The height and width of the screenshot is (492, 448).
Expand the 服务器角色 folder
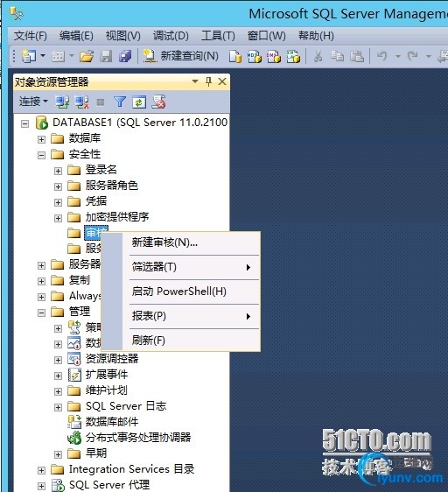pos(58,186)
